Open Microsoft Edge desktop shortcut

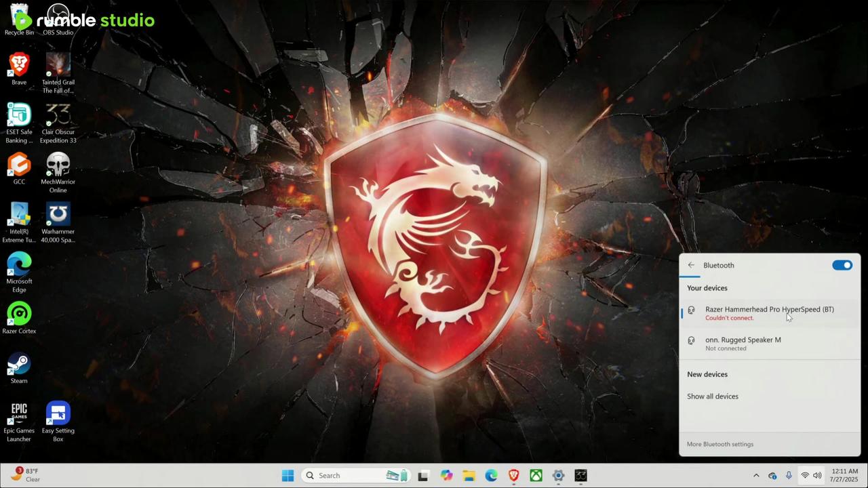[x=19, y=272]
